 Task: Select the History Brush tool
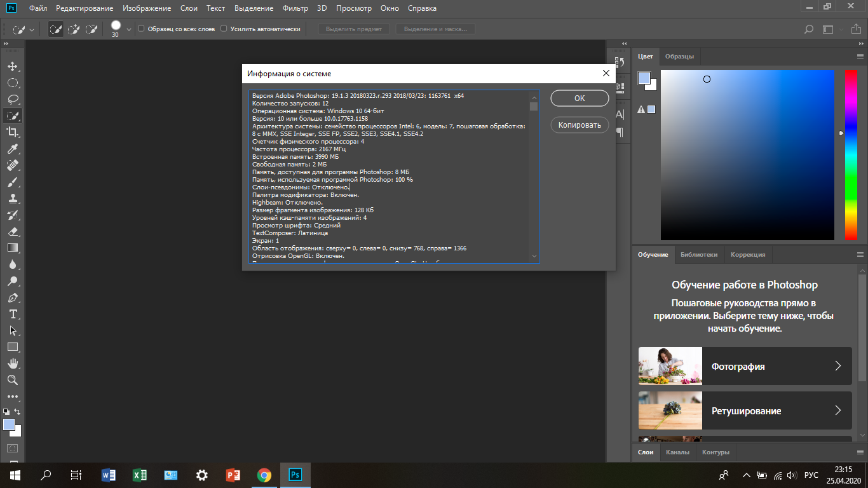12,215
